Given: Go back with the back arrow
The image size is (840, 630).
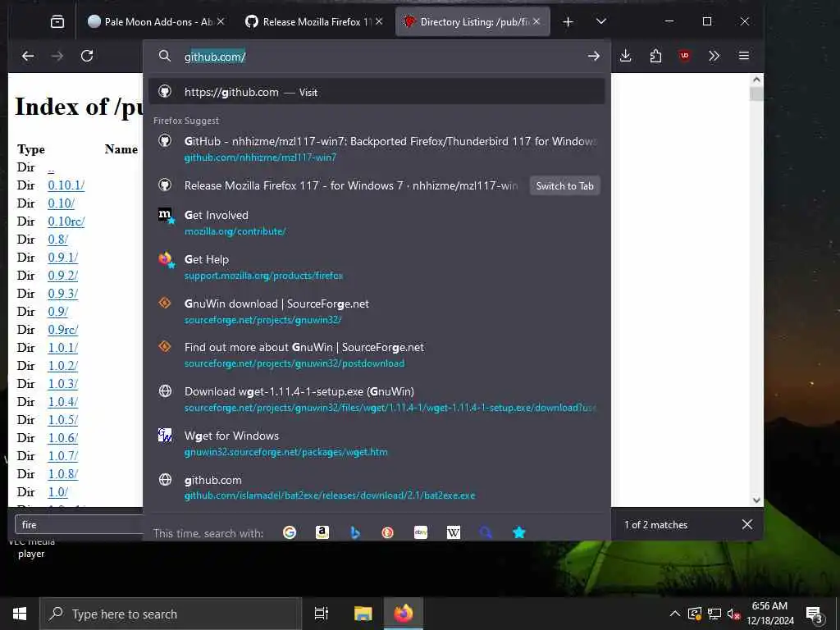Looking at the screenshot, I should 28,56.
